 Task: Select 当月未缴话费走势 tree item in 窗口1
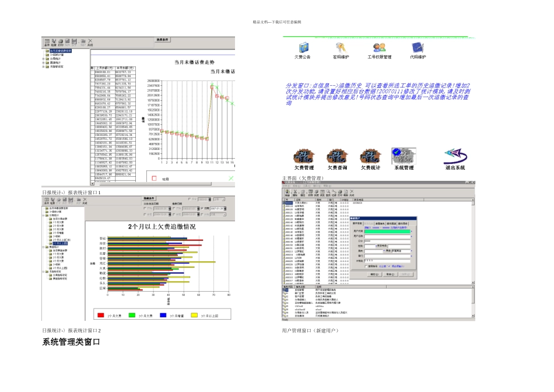(60, 51)
